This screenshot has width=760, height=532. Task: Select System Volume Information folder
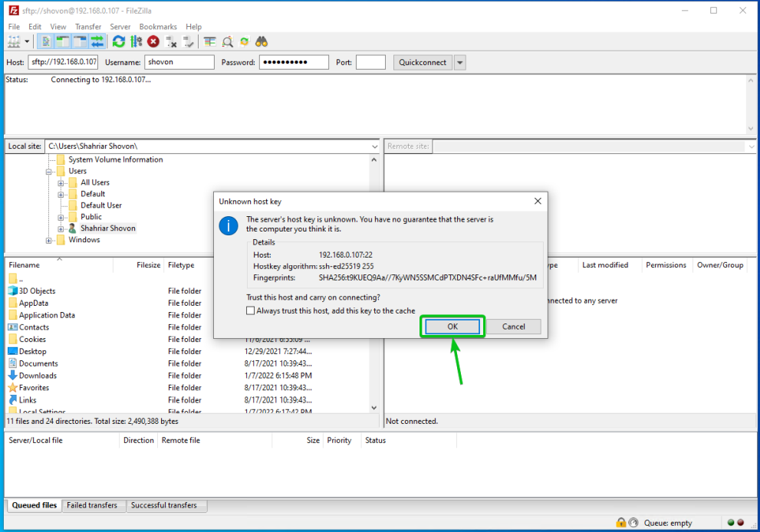click(x=115, y=159)
